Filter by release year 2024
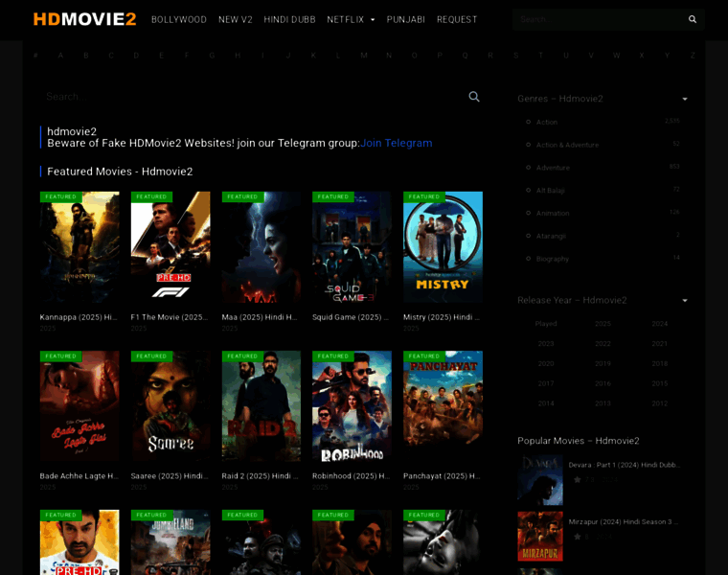 pos(659,324)
